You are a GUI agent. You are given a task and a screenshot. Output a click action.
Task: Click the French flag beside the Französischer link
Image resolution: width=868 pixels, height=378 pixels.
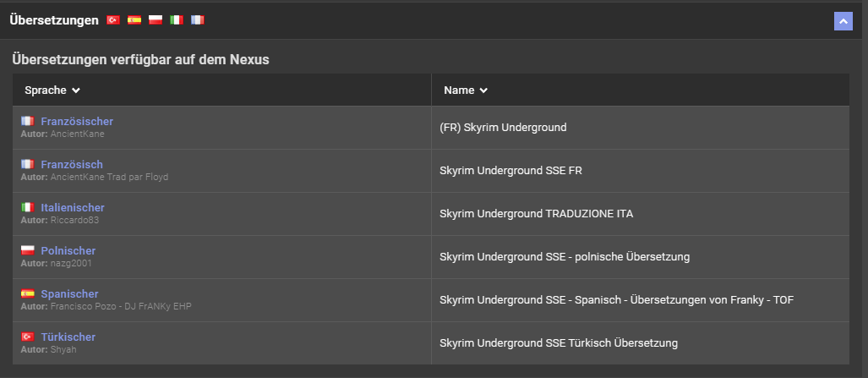pyautogui.click(x=27, y=122)
